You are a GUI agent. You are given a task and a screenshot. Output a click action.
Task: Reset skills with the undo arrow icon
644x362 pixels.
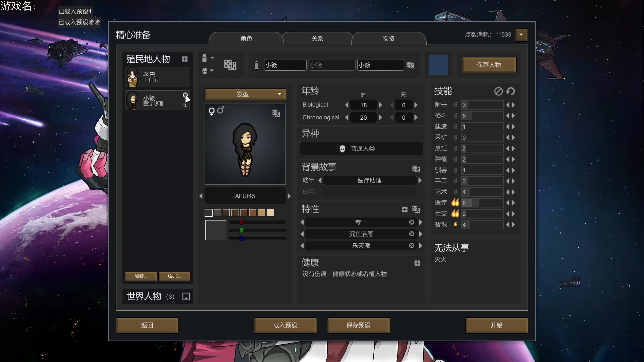(x=511, y=91)
